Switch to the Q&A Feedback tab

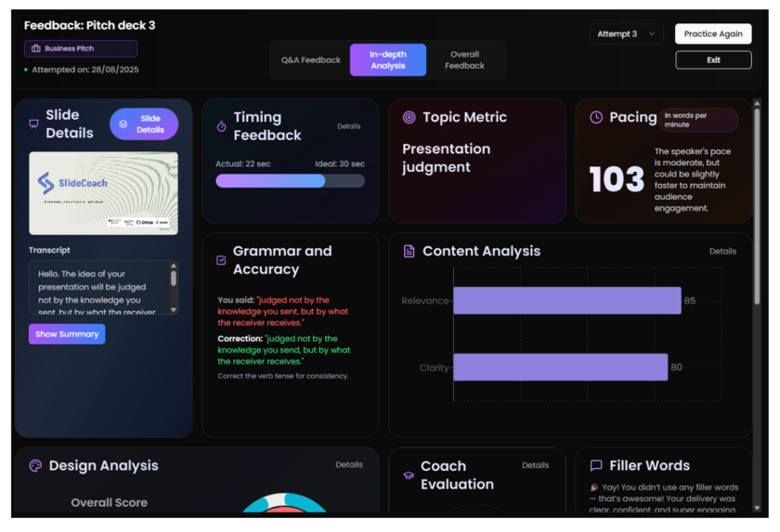(x=311, y=60)
